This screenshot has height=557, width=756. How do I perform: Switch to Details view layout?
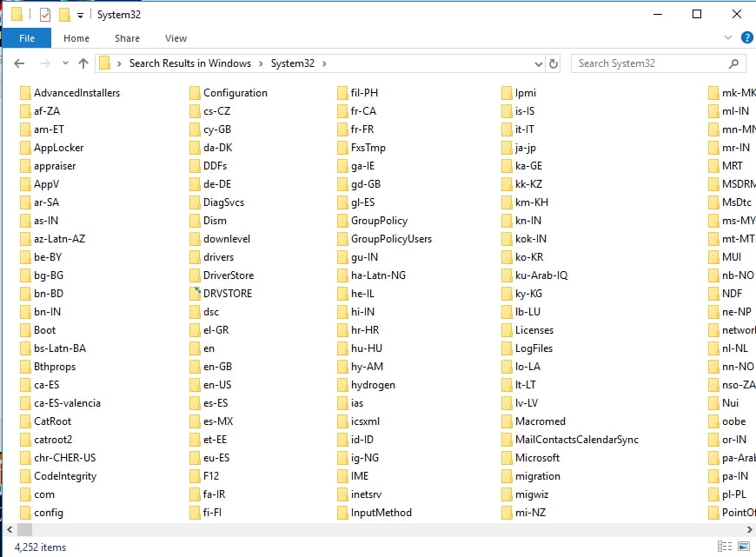click(x=724, y=547)
